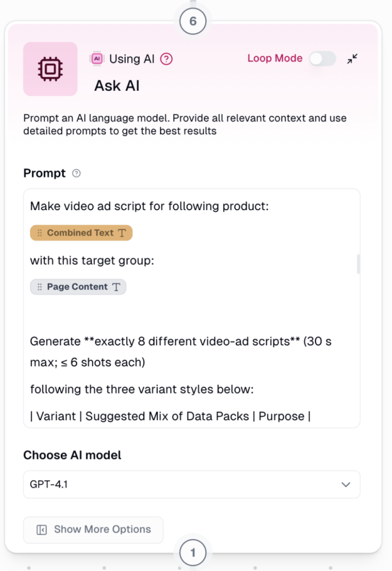This screenshot has width=392, height=571.
Task: Collapse the Ask AI card with arrows icon
Action: pos(352,59)
